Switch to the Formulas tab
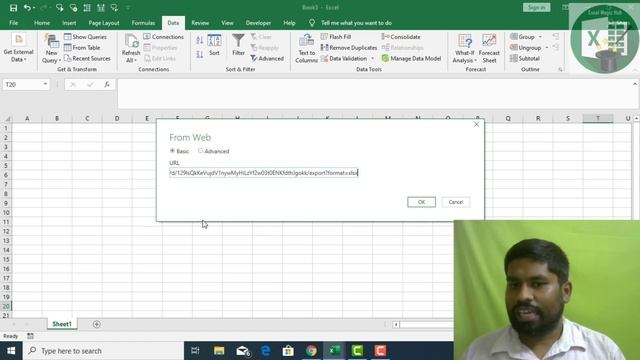This screenshot has height=360, width=640. coord(143,23)
